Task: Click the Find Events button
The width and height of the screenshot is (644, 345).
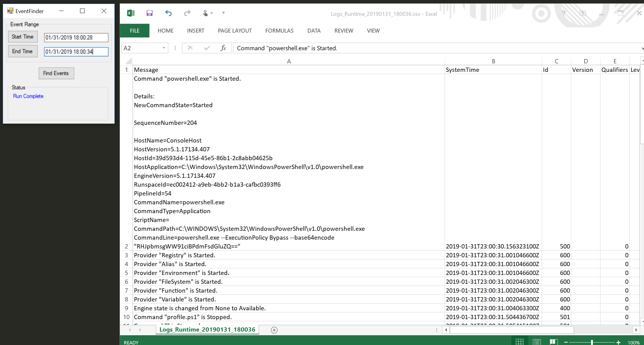Action: click(56, 73)
